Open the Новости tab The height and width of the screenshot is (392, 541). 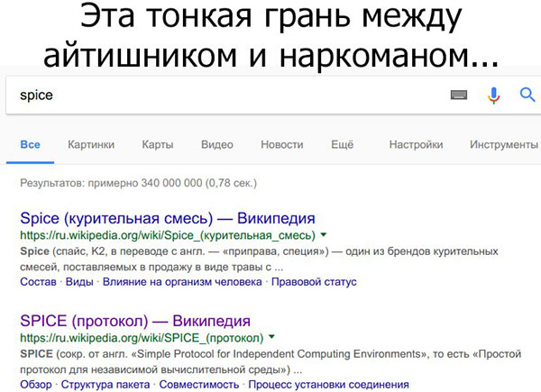click(x=281, y=145)
